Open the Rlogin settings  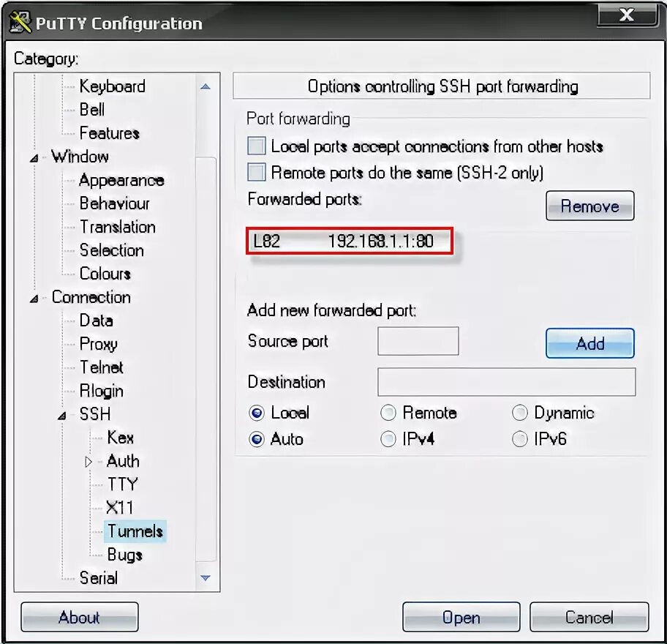101,391
